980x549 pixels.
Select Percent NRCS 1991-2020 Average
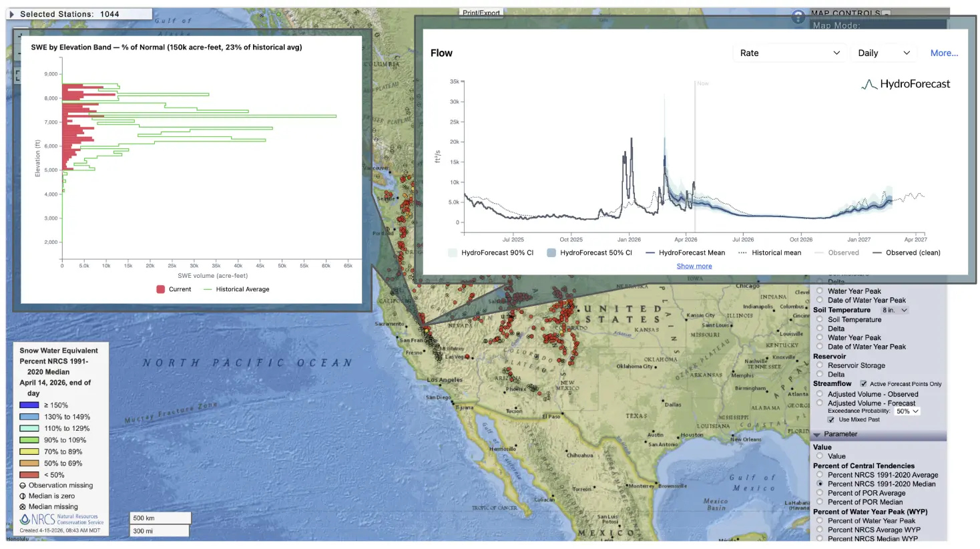click(820, 475)
